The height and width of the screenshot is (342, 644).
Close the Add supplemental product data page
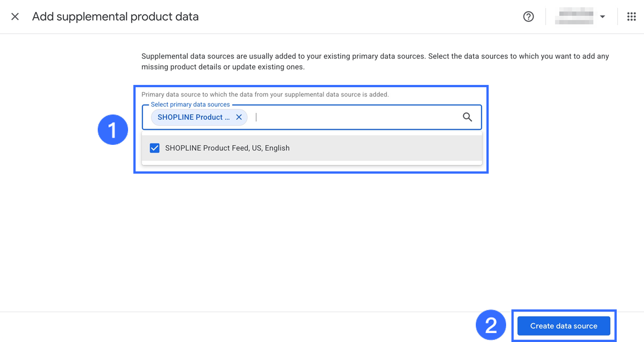[15, 17]
